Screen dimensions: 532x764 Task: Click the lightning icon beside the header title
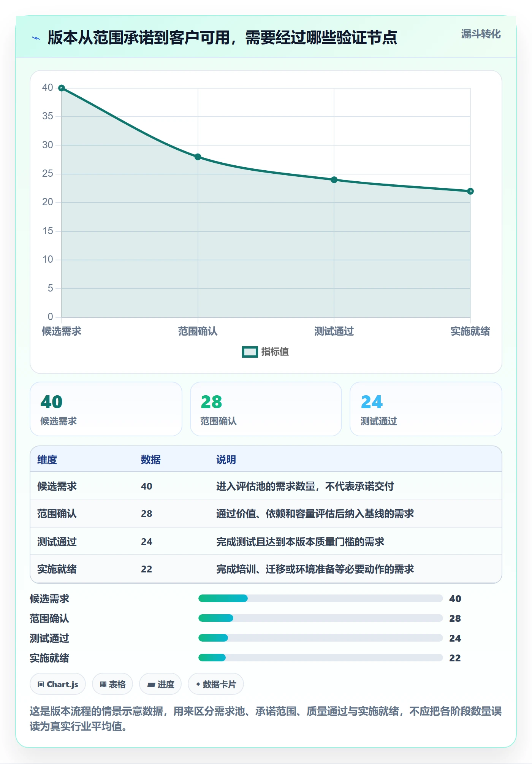[x=36, y=38]
